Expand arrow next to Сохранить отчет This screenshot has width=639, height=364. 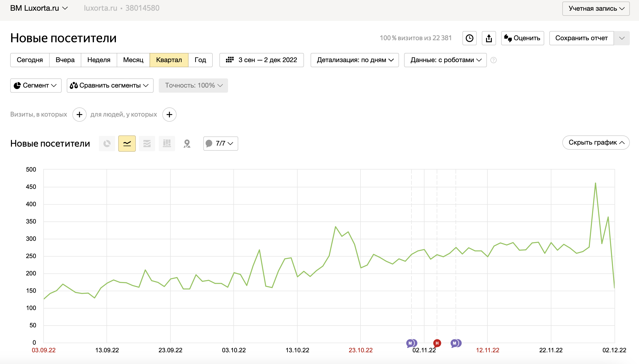[622, 38]
